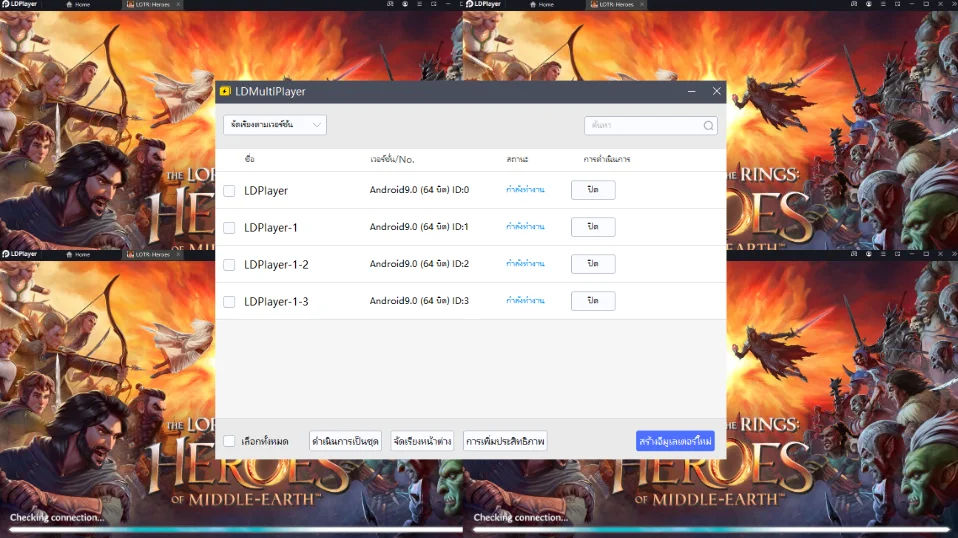Close LOTR: Heroes tab in top-right LDPlayer window
Viewport: 958px width, 538px height.
(x=642, y=4)
